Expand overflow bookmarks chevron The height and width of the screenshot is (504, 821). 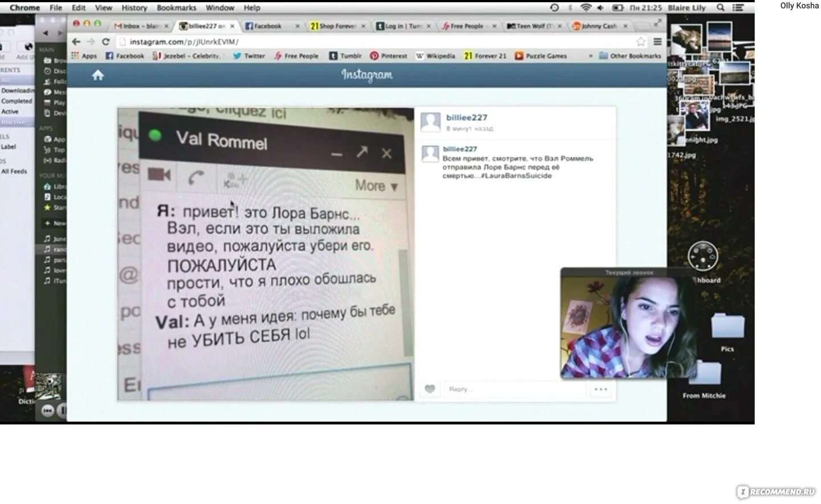591,56
